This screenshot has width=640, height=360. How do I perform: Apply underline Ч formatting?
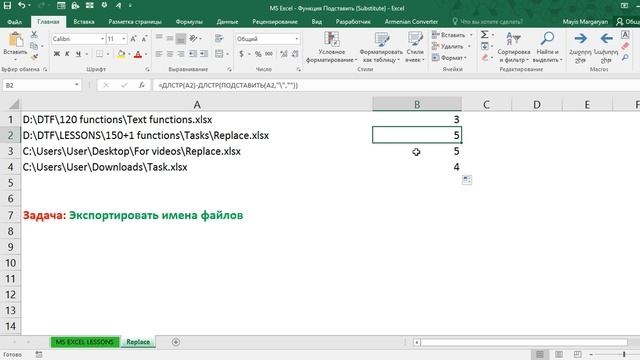pos(78,54)
